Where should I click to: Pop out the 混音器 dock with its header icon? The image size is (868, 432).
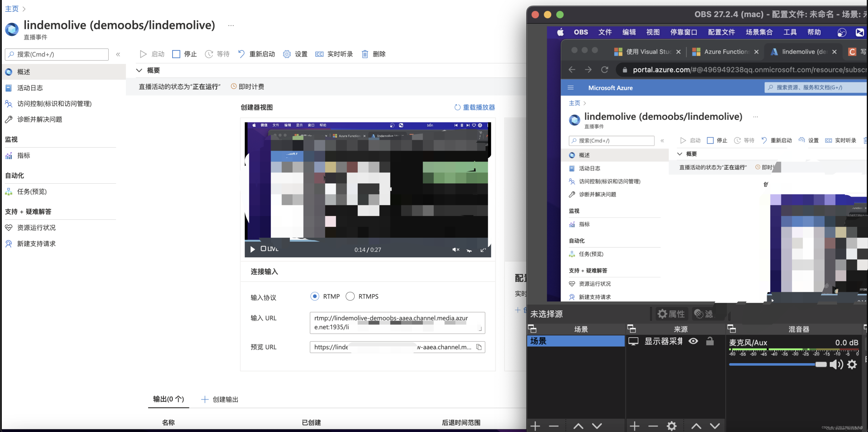732,329
